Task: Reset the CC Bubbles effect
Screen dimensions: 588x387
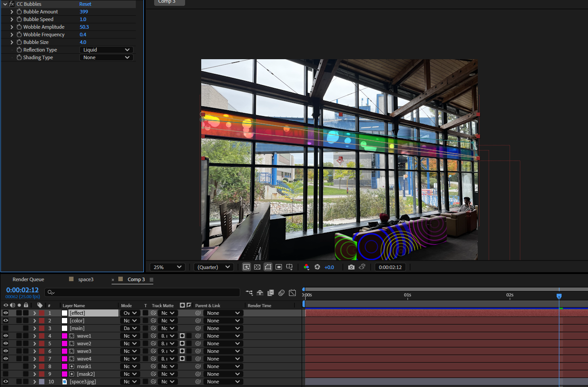Action: (x=85, y=4)
